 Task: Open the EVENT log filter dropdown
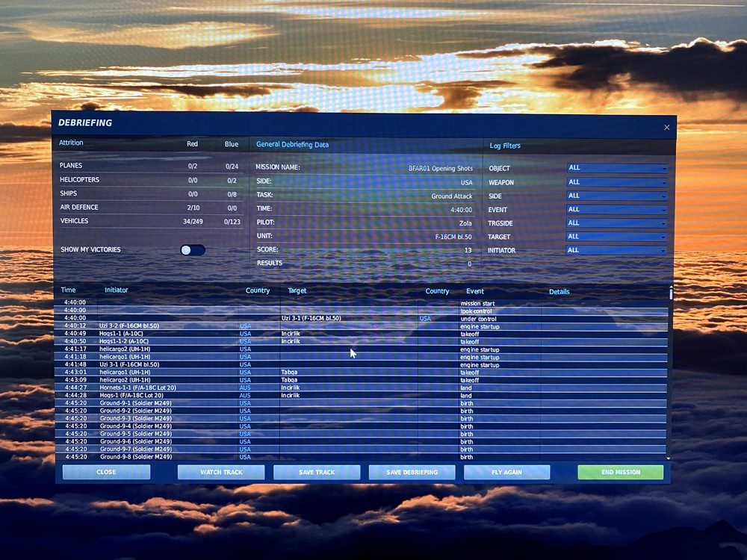pyautogui.click(x=617, y=210)
